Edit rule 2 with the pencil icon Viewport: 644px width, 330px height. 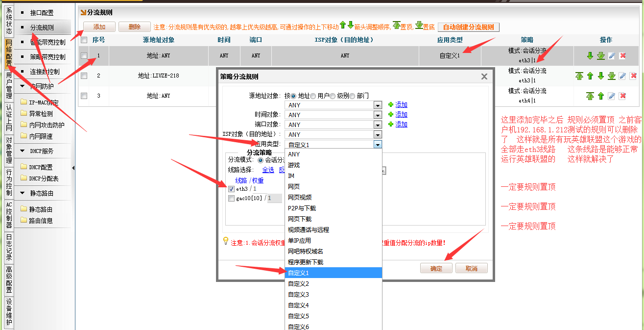pos(622,76)
